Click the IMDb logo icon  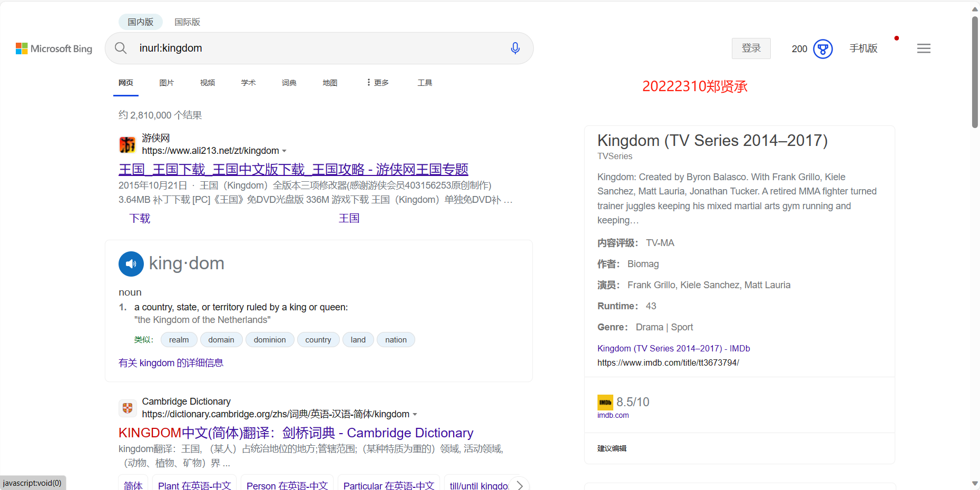point(605,403)
